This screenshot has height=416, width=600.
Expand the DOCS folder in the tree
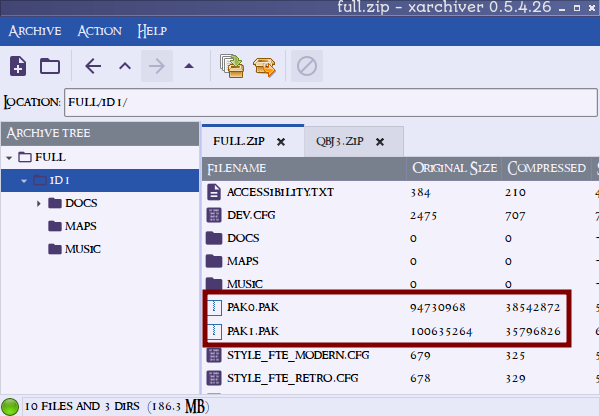[x=39, y=204]
